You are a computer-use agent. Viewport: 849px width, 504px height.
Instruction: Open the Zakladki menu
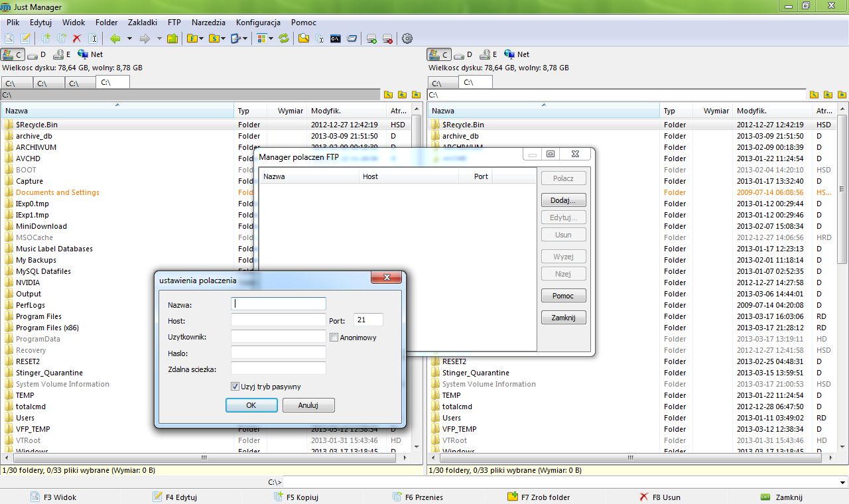click(142, 23)
